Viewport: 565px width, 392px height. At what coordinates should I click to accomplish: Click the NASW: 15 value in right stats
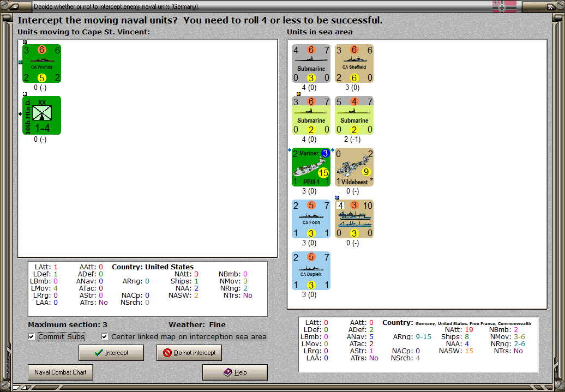456,351
